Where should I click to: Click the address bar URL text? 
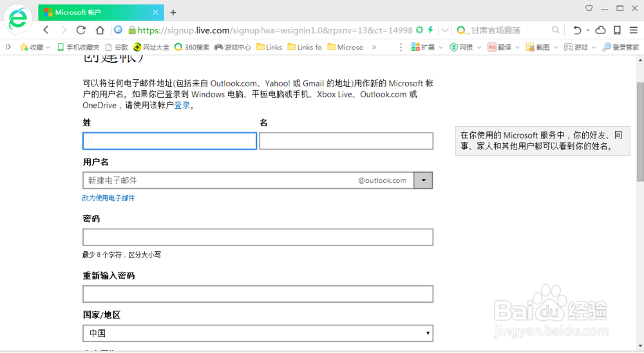[275, 30]
